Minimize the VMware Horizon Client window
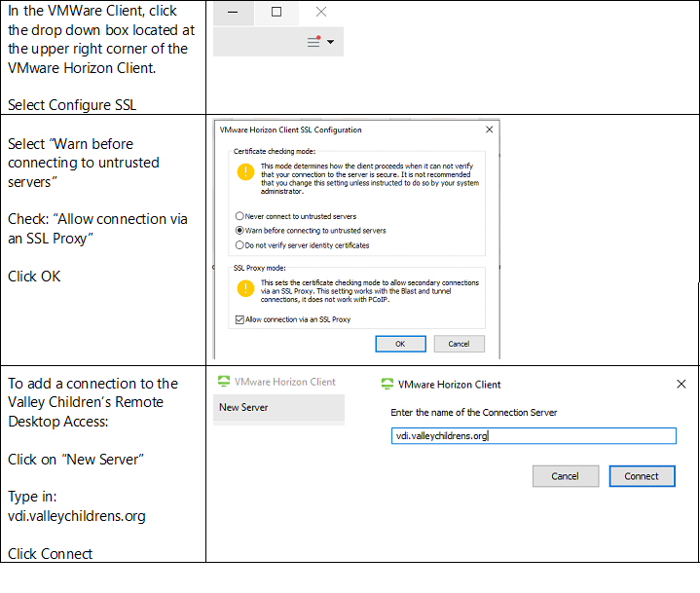The width and height of the screenshot is (700, 593). click(233, 13)
